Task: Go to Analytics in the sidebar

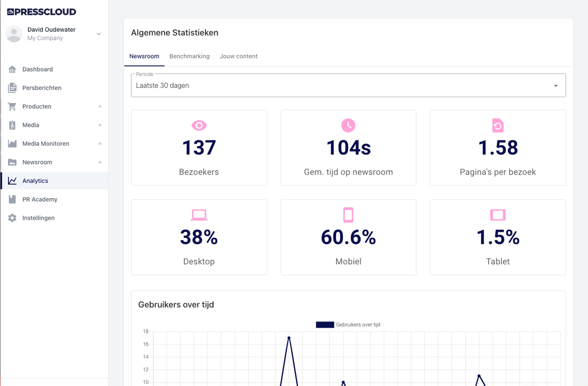Action: [35, 181]
